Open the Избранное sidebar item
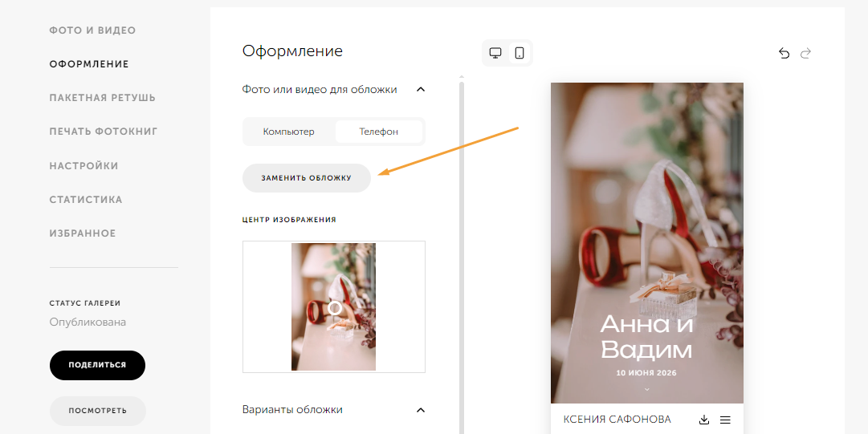 click(83, 233)
